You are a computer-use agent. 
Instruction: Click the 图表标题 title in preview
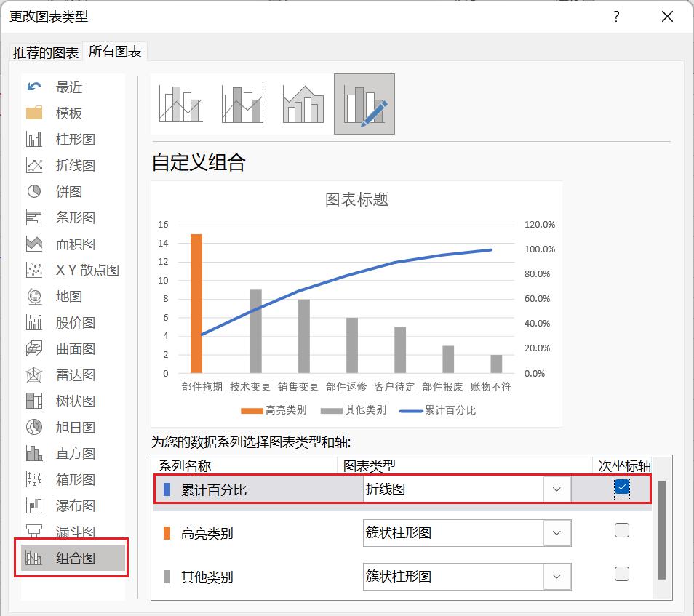click(x=356, y=199)
